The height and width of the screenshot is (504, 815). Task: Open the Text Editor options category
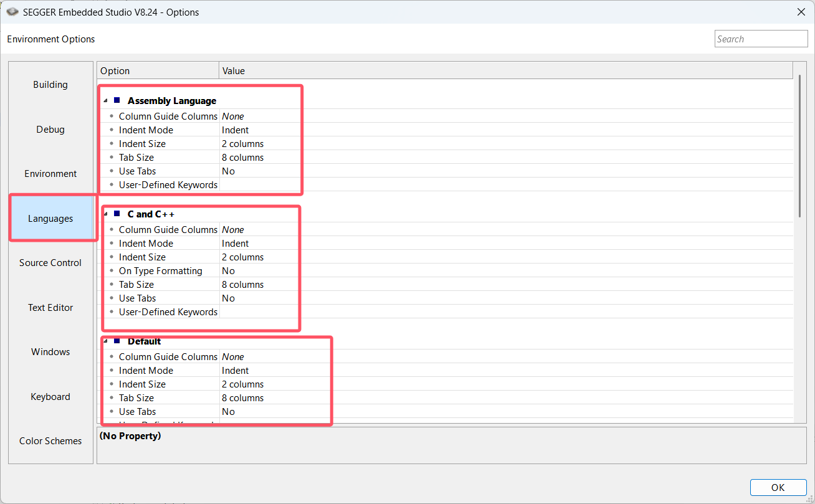click(x=50, y=308)
